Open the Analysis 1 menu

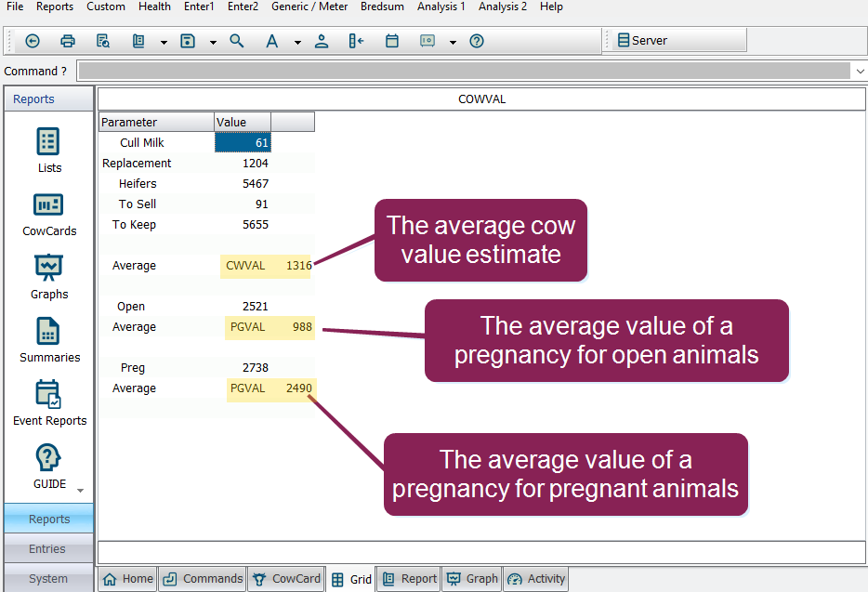coord(441,7)
